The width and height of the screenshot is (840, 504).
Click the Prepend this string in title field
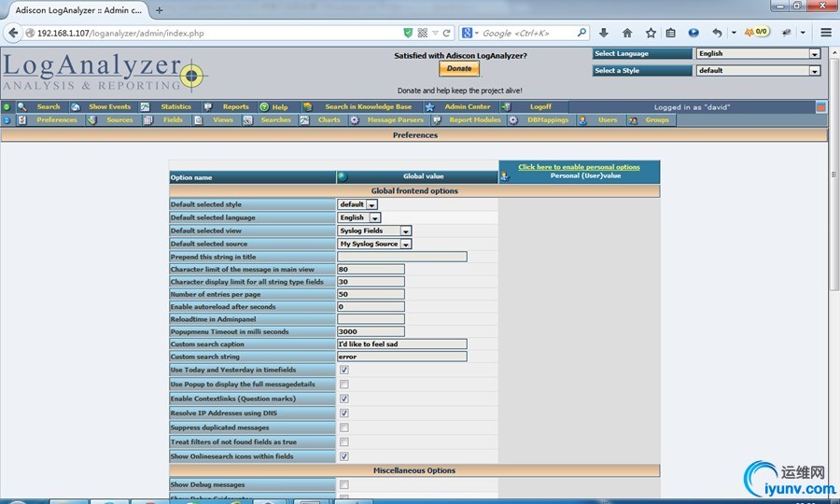[x=401, y=257]
